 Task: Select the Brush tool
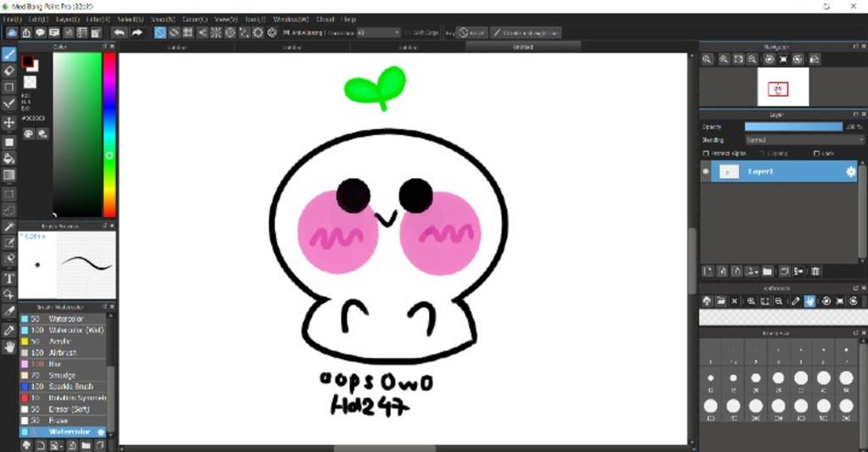click(x=8, y=53)
